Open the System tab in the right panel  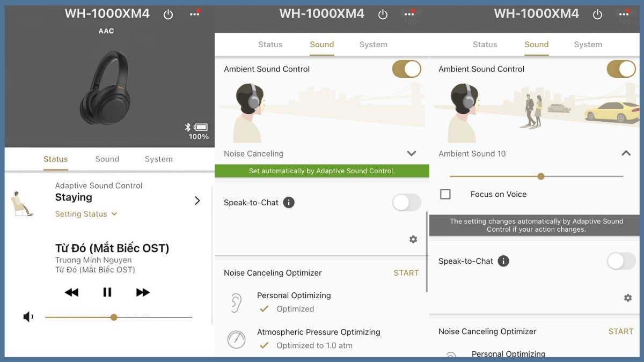pos(588,45)
